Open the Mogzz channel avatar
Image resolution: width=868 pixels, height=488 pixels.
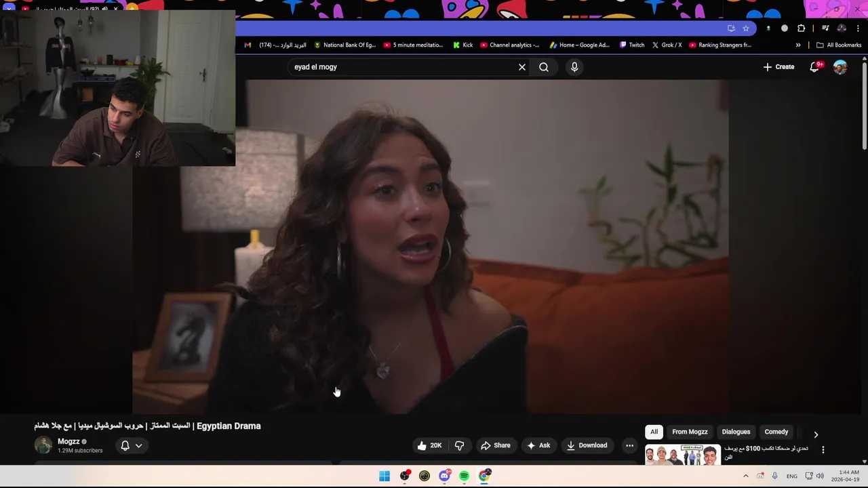click(x=43, y=445)
